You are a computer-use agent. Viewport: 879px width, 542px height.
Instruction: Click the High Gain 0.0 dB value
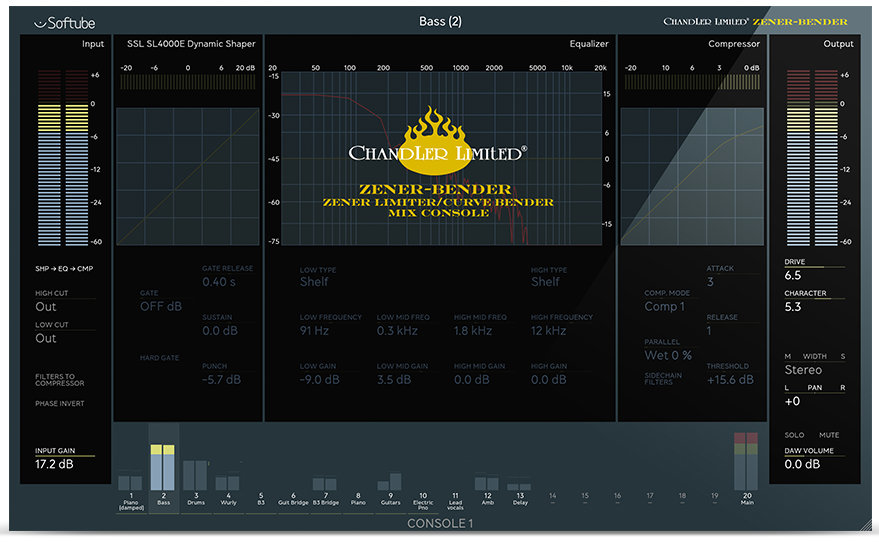[x=548, y=379]
